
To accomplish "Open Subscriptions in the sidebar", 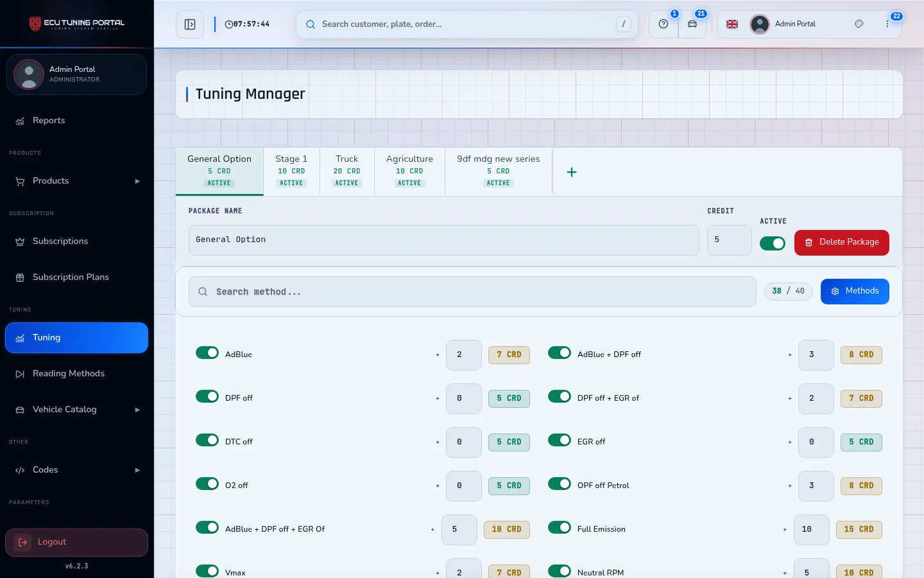I will (x=76, y=241).
